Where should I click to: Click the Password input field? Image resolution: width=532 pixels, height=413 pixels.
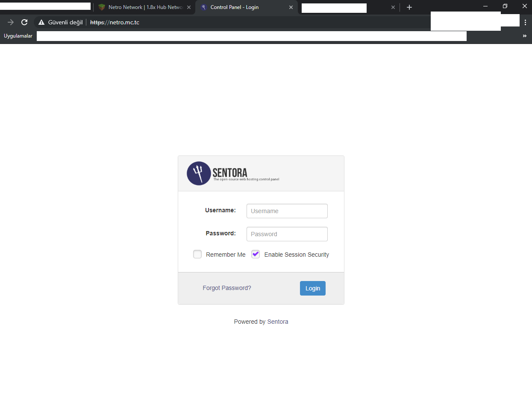287,234
